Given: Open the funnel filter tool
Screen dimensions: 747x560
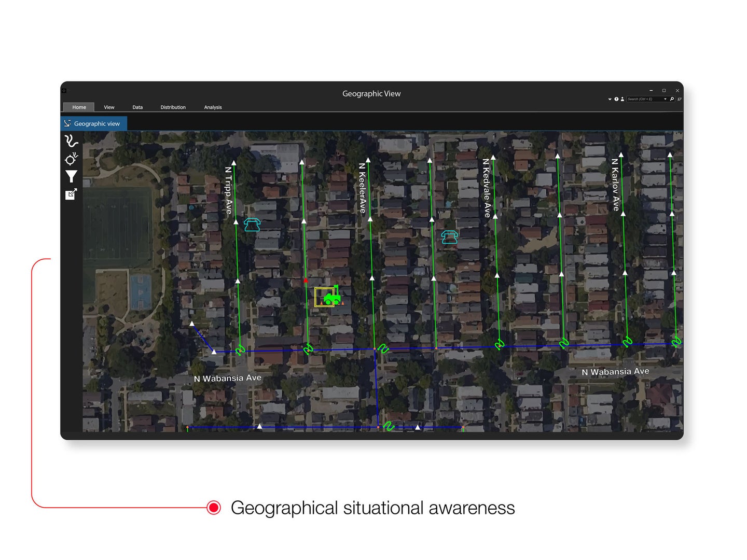Looking at the screenshot, I should click(71, 177).
